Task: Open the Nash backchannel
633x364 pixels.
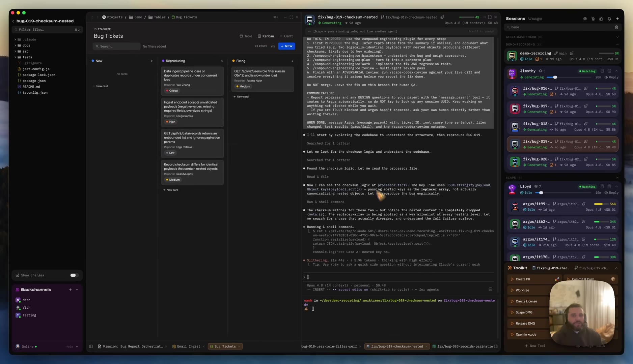Action: click(x=26, y=300)
